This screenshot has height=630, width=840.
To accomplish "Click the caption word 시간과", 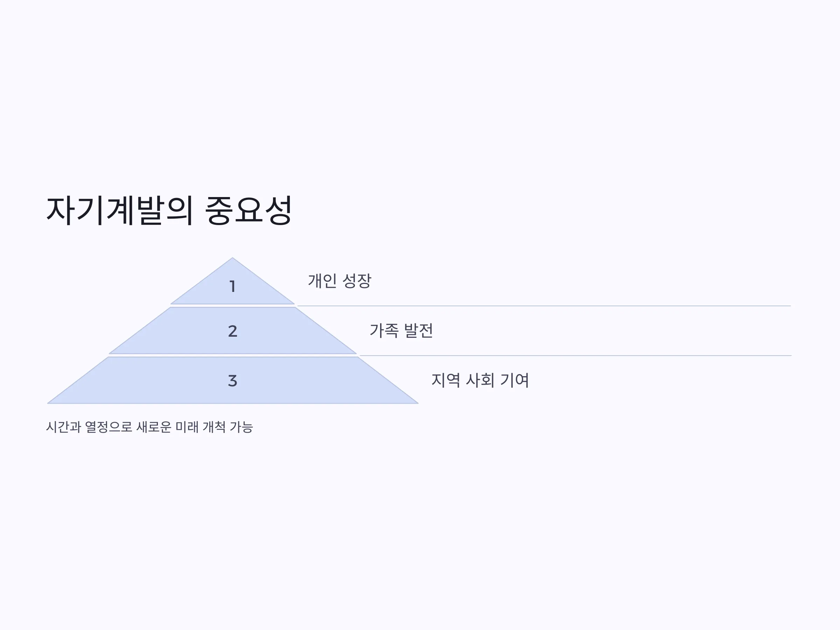I will pyautogui.click(x=63, y=427).
